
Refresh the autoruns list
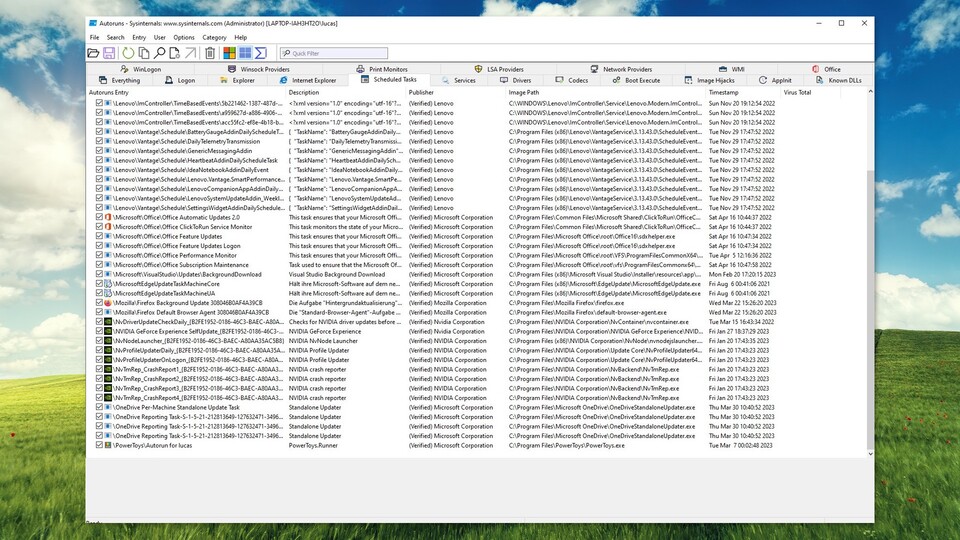click(128, 53)
